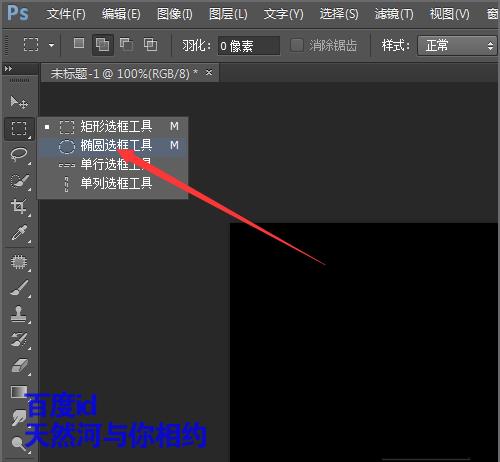
Task: Choose 椭圆选框工具 from flyout
Action: coord(113,145)
